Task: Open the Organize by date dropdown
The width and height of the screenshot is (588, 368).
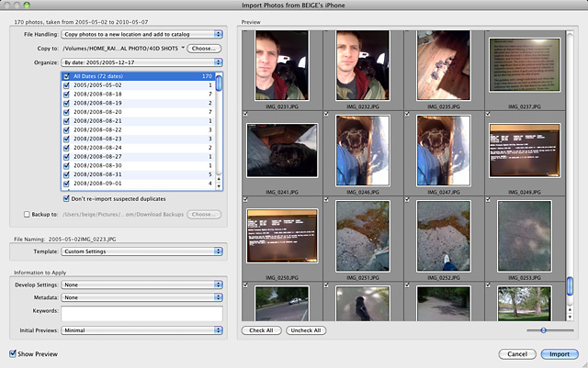Action: pyautogui.click(x=141, y=62)
